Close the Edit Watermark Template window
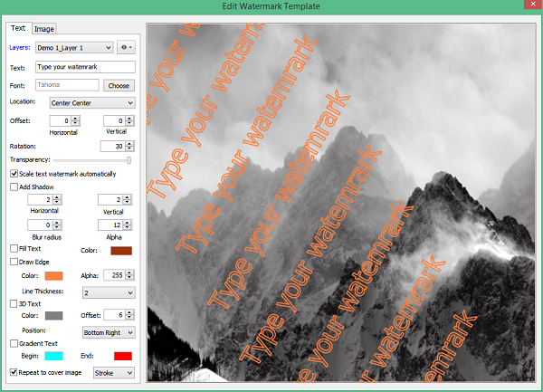 (532, 5)
